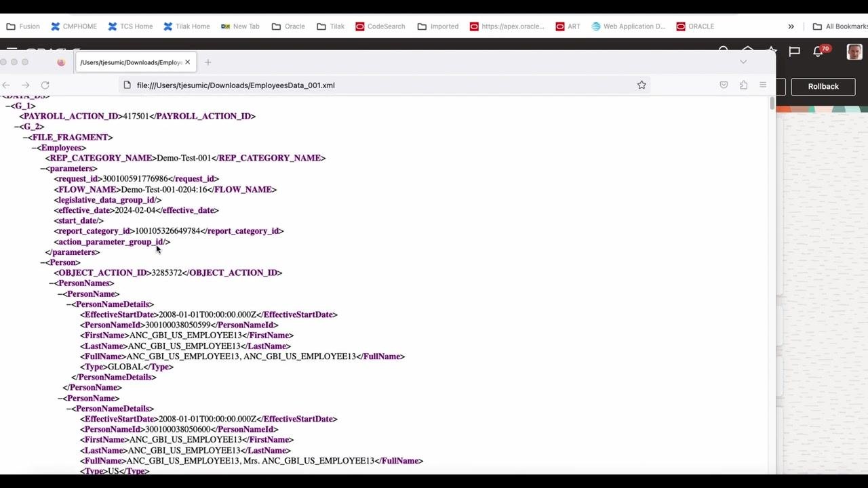Collapse the Employees XML node

pos(35,148)
